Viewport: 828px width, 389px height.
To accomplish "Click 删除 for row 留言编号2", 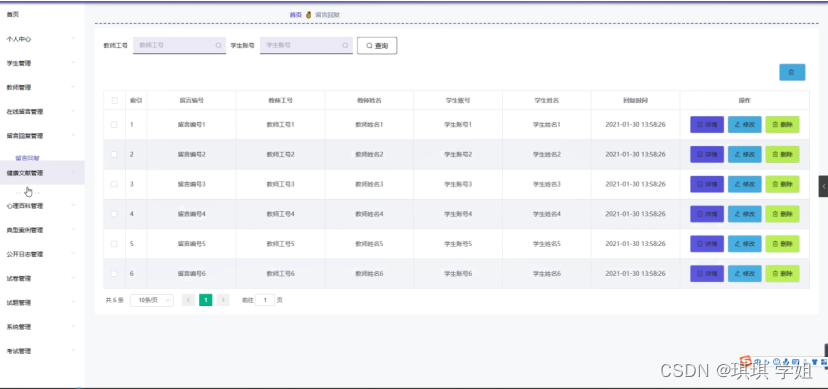I will pos(782,155).
